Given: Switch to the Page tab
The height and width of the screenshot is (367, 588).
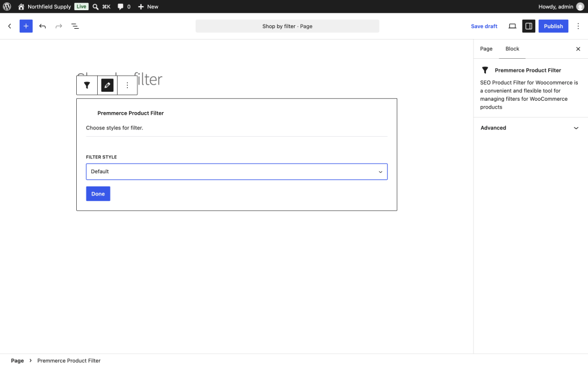Looking at the screenshot, I should [x=486, y=49].
